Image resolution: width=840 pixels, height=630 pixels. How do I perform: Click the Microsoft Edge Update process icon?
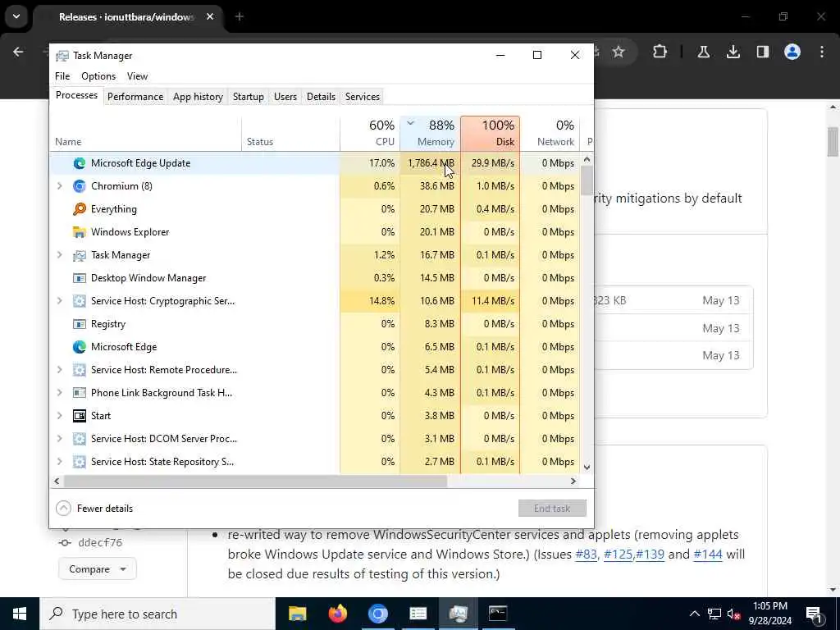point(80,163)
